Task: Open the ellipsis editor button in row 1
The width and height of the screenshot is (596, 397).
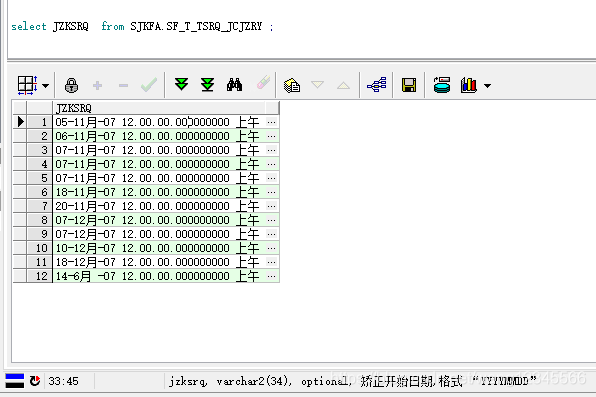Action: tap(271, 122)
